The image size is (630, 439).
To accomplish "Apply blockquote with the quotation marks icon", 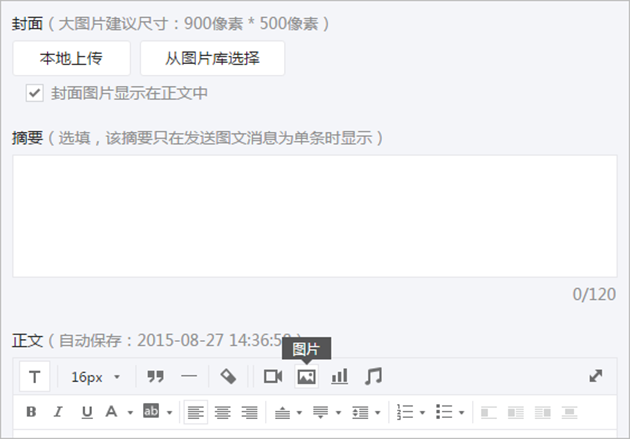I will 155,376.
